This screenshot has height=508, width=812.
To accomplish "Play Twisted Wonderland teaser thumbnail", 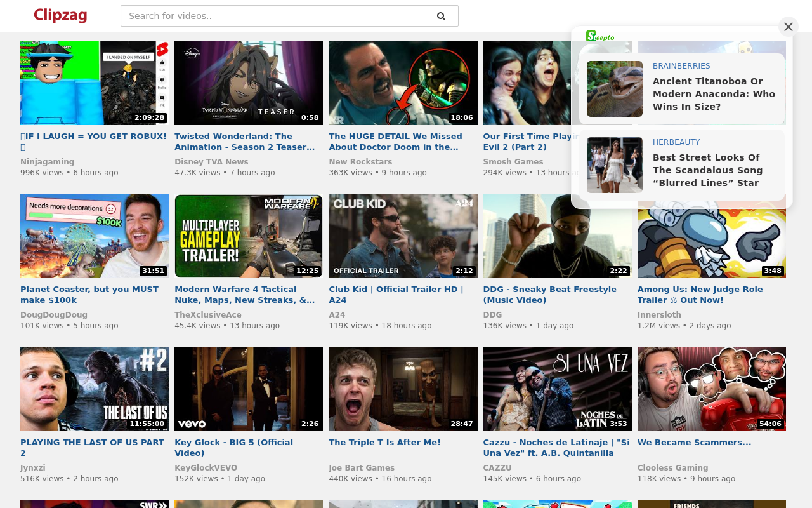I will coord(249,83).
